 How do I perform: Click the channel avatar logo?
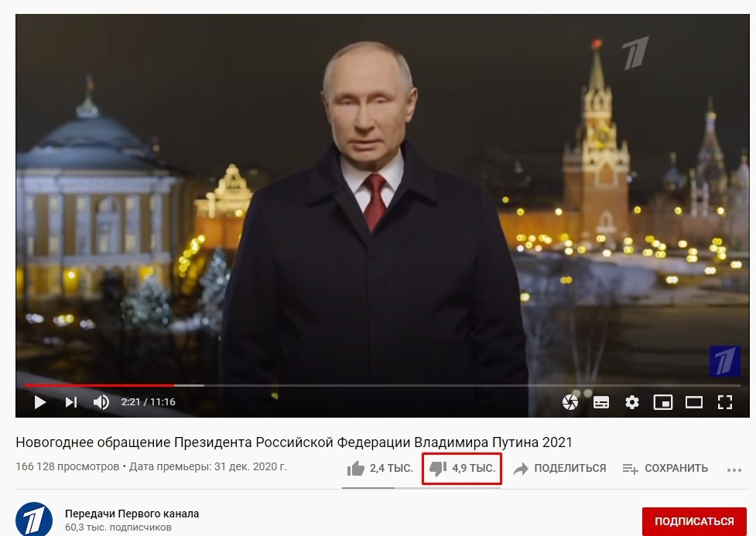(x=34, y=520)
